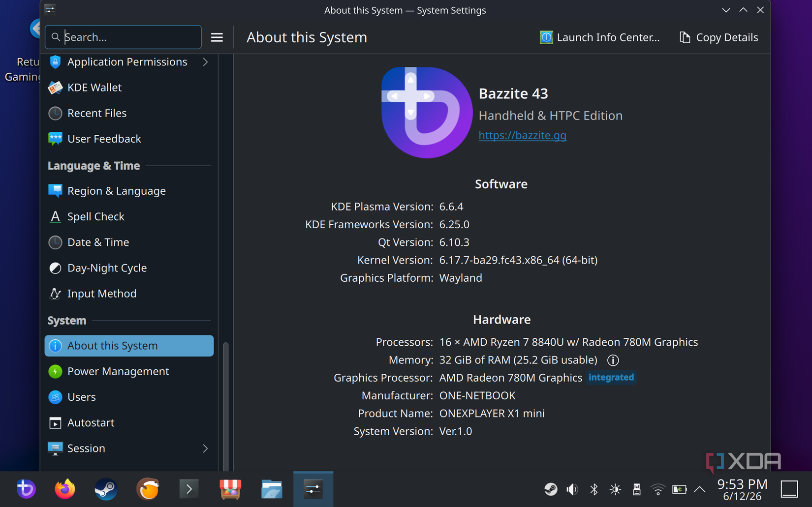
Task: Open the brightness tray icon
Action: (x=615, y=489)
